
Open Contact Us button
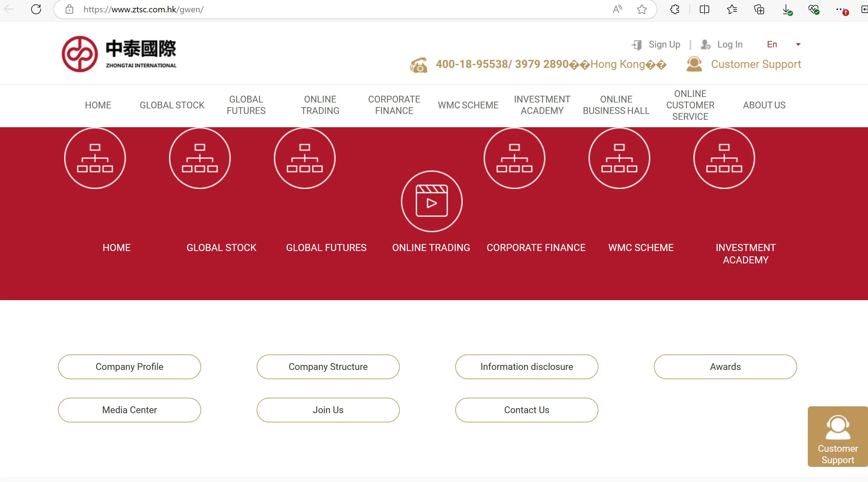pos(527,410)
